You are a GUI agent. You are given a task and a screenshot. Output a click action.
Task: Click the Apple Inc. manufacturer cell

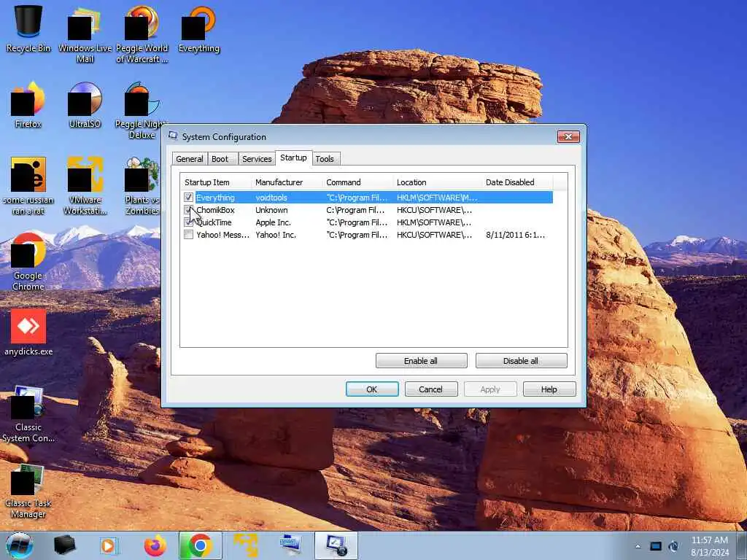click(273, 222)
